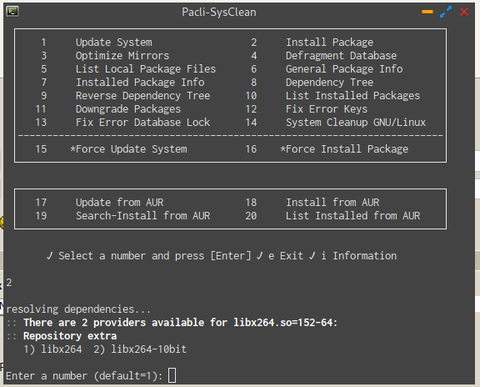Click the Optimize Mirrors option

coord(122,56)
